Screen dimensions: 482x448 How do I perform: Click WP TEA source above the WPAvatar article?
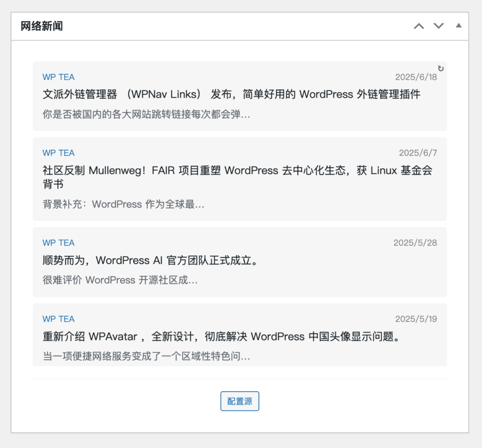pos(58,319)
